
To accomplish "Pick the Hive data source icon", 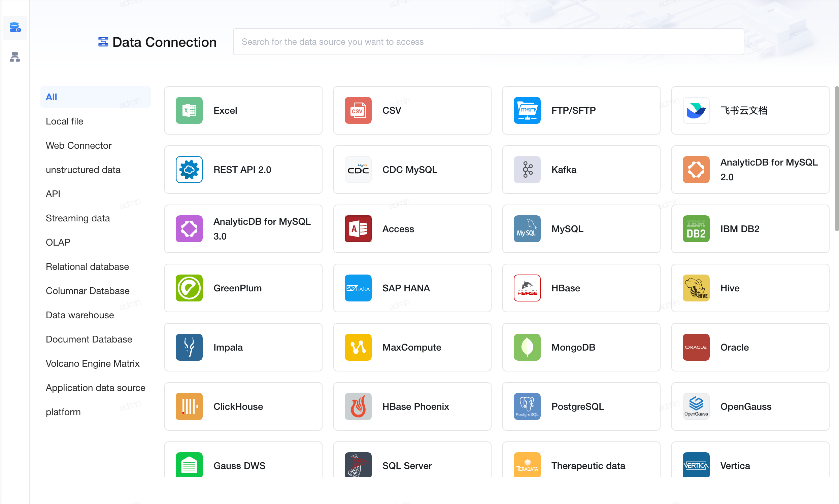I will (696, 288).
